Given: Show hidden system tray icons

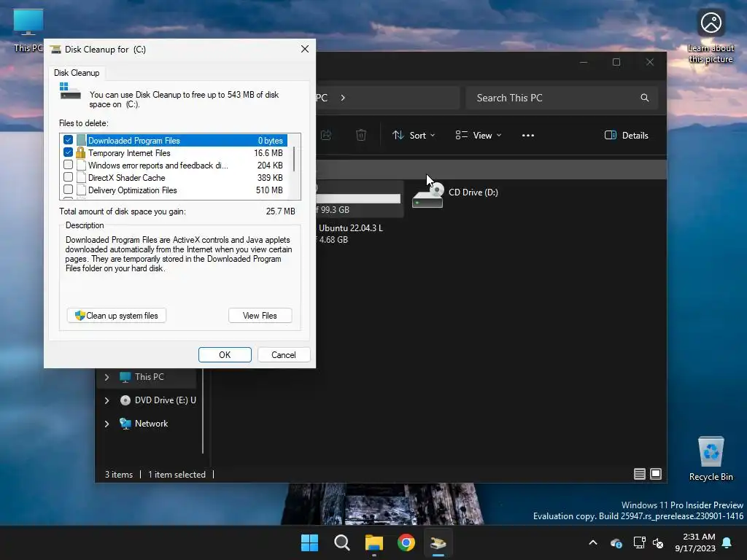Looking at the screenshot, I should pyautogui.click(x=593, y=542).
